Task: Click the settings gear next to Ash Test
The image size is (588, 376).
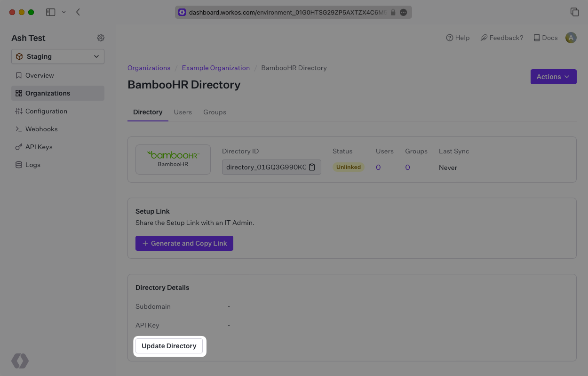Action: click(x=101, y=38)
